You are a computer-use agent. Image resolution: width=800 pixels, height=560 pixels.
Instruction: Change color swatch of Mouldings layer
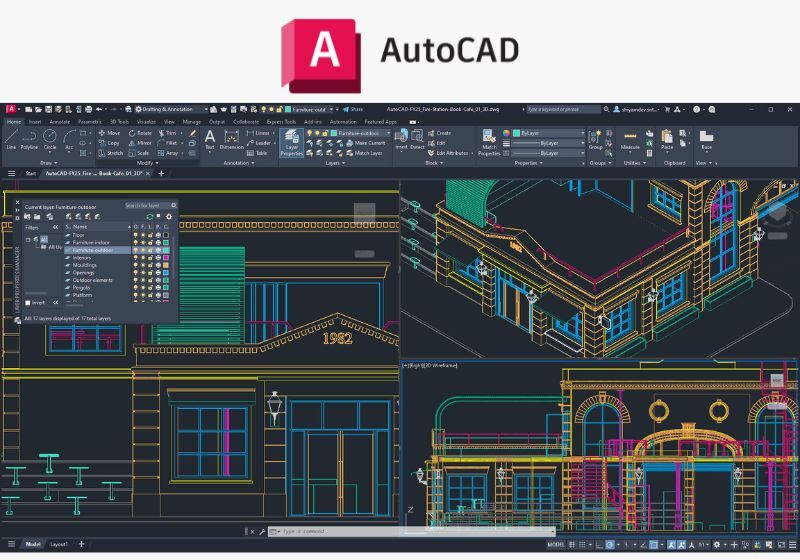166,265
